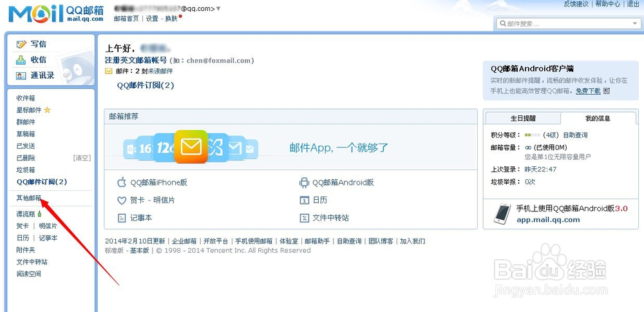Click the star icon beside 星标邮件
Screen dimensions: 644x312
47,110
